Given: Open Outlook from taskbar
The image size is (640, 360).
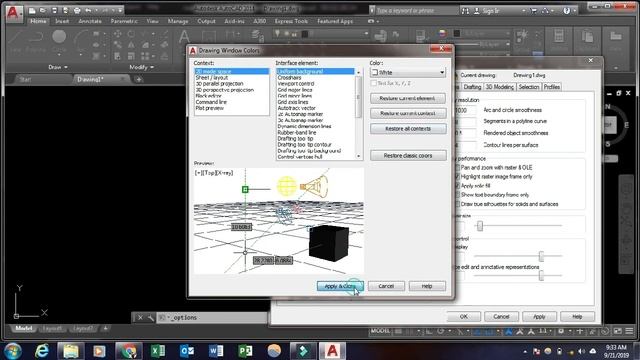Looking at the screenshot, I should pyautogui.click(x=187, y=351).
